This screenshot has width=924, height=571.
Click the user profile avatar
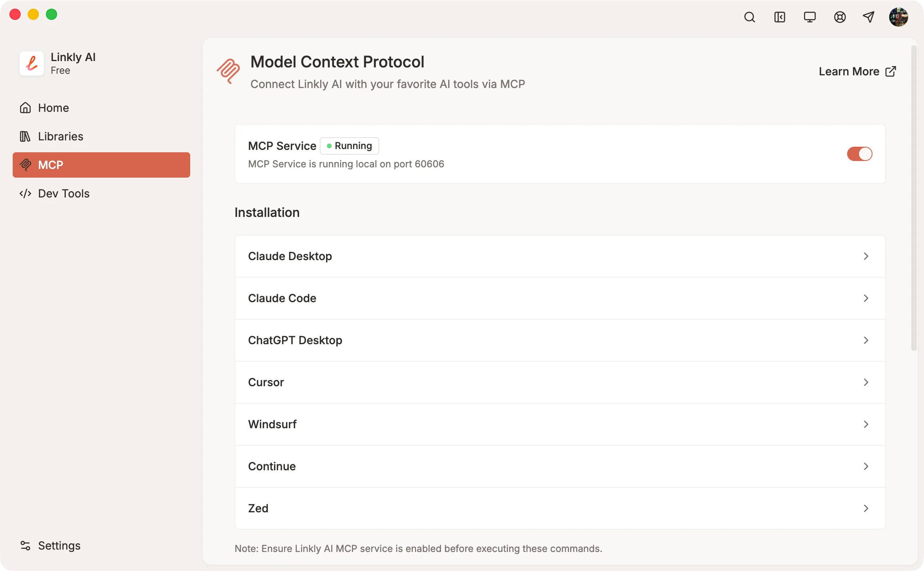[x=899, y=17]
